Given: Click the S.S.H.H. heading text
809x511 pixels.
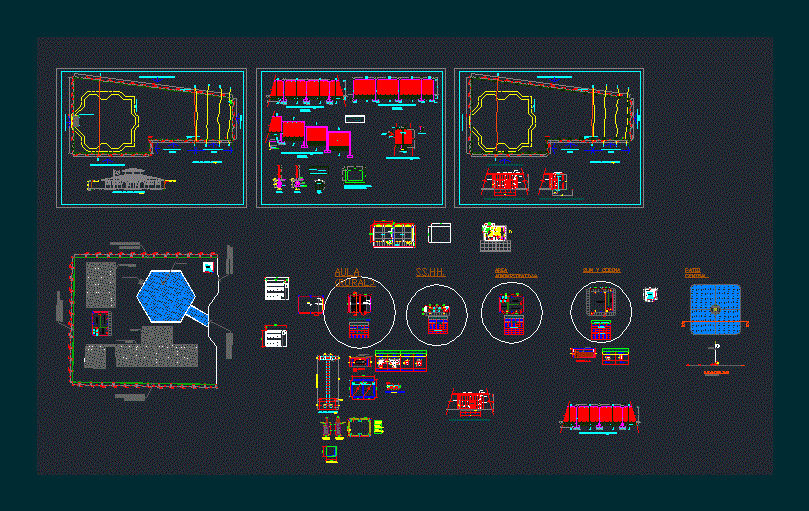Looking at the screenshot, I should 430,272.
